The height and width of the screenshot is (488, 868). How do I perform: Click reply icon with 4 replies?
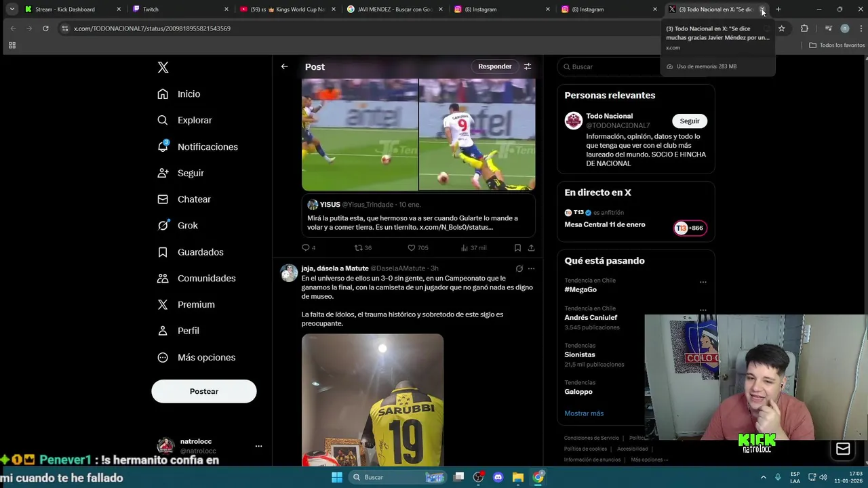tap(305, 248)
